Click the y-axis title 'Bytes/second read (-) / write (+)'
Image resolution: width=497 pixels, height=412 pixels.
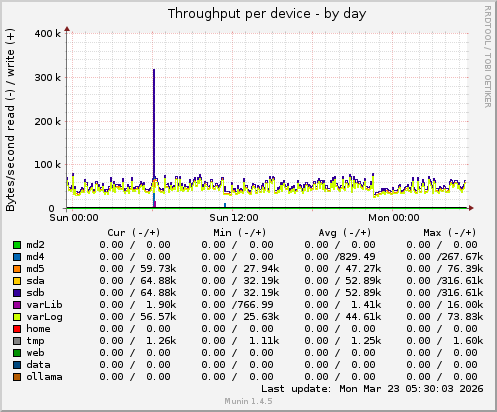pos(10,120)
